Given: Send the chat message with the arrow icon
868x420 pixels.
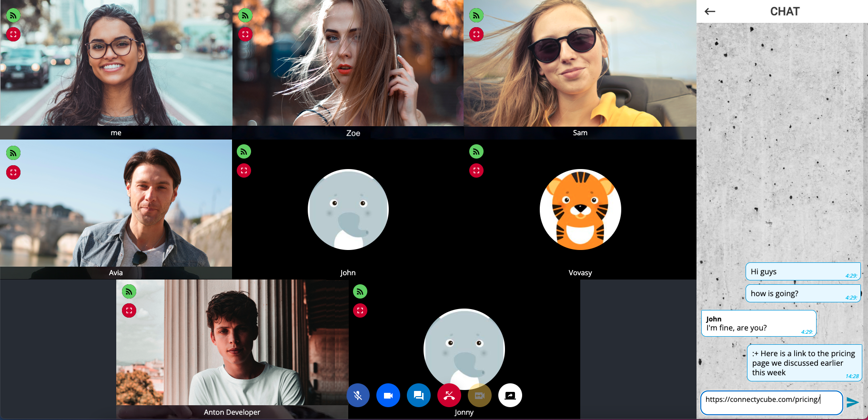Looking at the screenshot, I should (853, 402).
